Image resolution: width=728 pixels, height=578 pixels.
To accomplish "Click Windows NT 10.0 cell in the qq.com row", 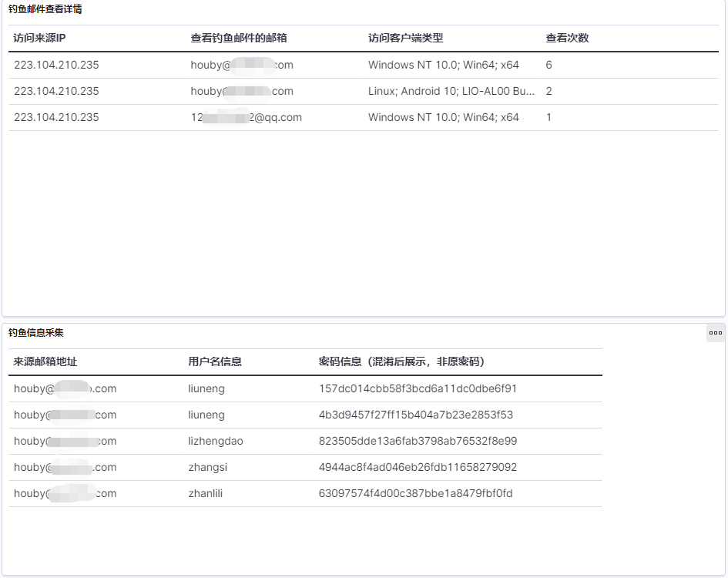I will click(444, 118).
